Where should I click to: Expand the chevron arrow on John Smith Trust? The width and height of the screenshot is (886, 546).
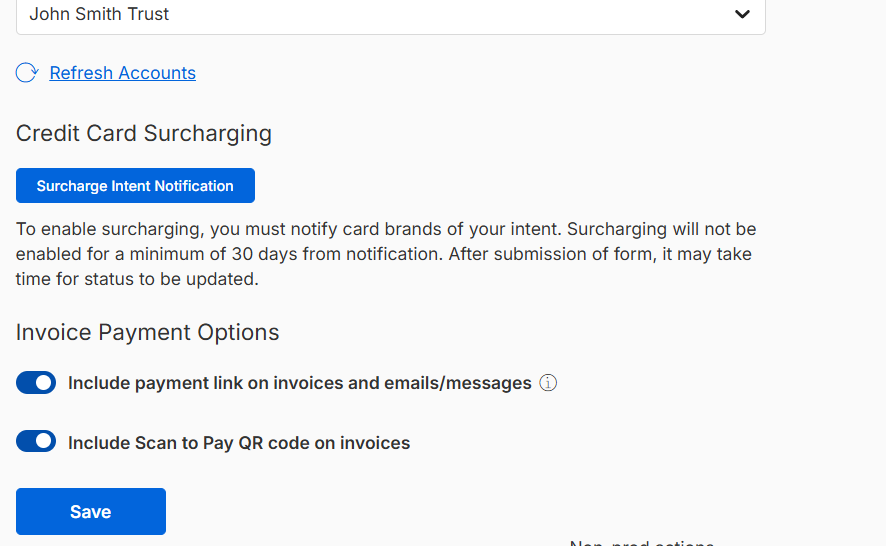pos(742,14)
